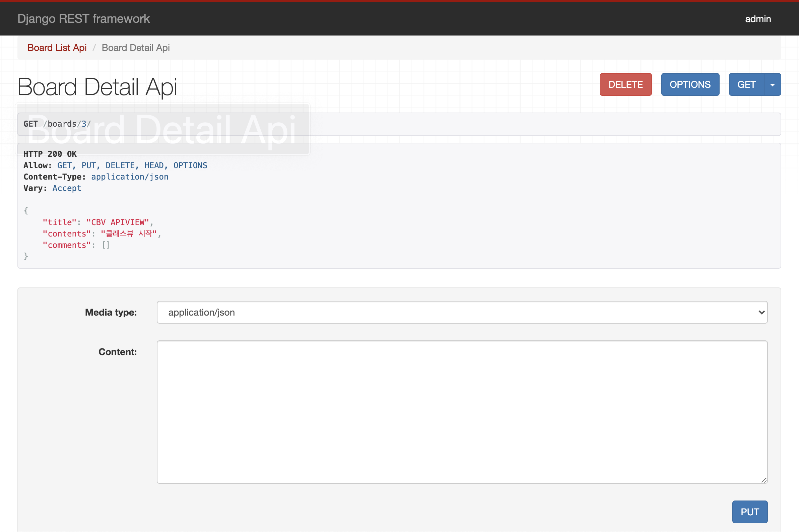Viewport: 799px width, 532px height.
Task: Click the "comments" empty array value
Action: [106, 245]
